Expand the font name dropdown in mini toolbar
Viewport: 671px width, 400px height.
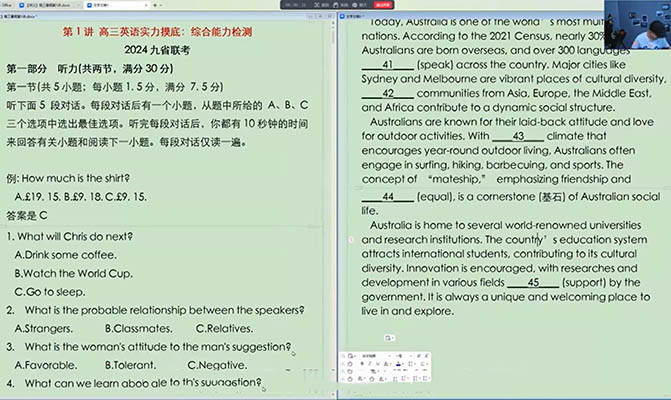(x=389, y=356)
